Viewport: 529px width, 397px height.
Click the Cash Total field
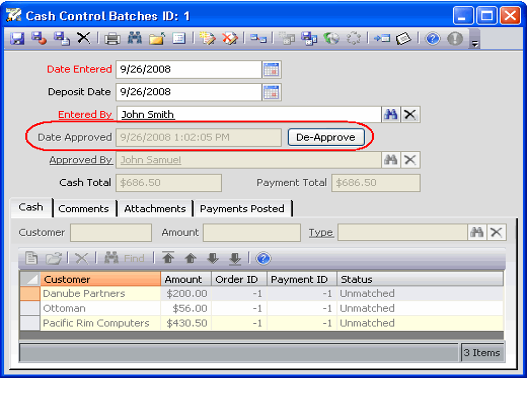coord(169,183)
